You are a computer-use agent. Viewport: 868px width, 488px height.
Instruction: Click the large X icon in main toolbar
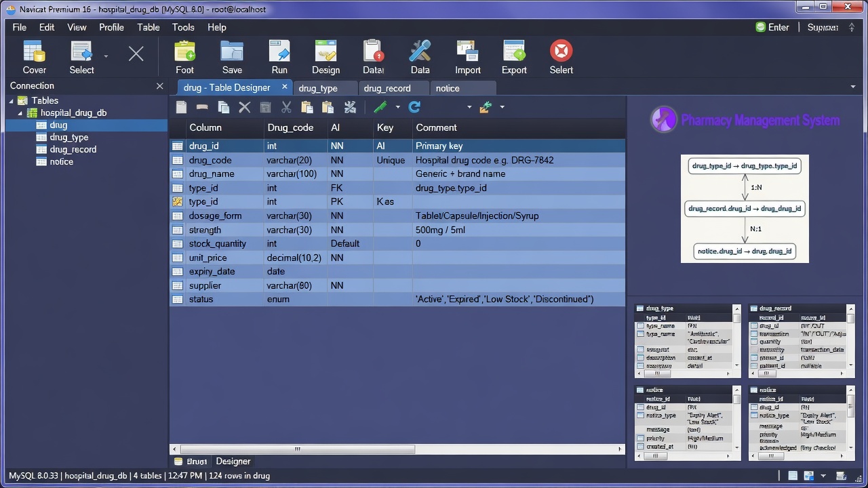[x=136, y=54]
